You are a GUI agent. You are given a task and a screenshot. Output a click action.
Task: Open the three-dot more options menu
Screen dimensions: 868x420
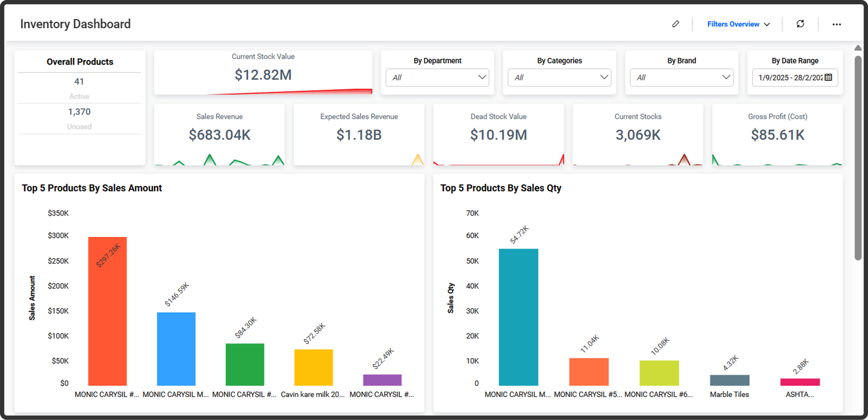click(836, 24)
